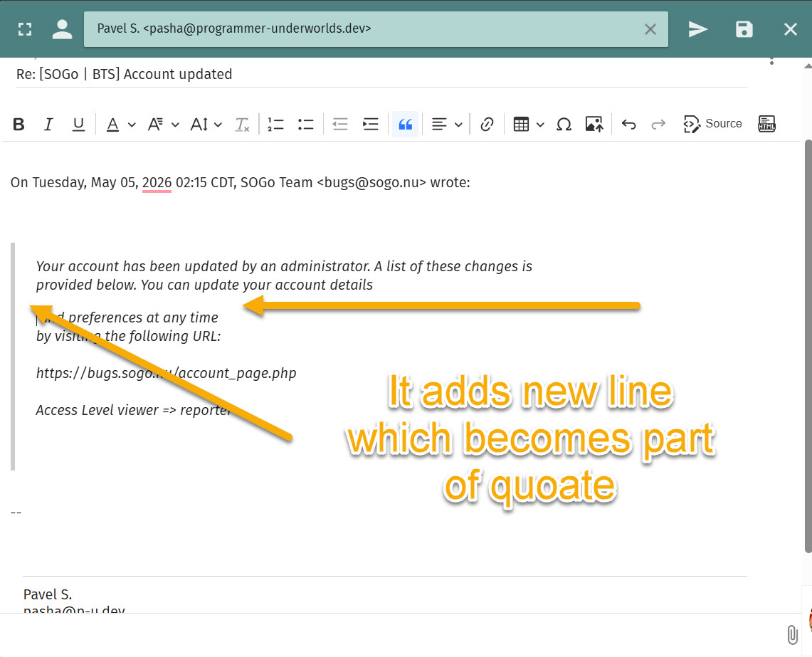Send the message with the paper plane icon
812x657 pixels.
(x=697, y=29)
